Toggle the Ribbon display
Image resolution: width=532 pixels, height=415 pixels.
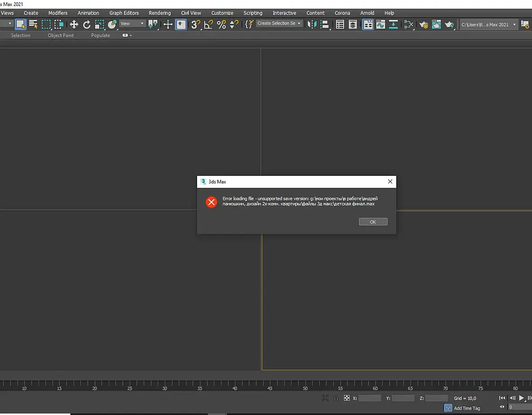click(368, 24)
